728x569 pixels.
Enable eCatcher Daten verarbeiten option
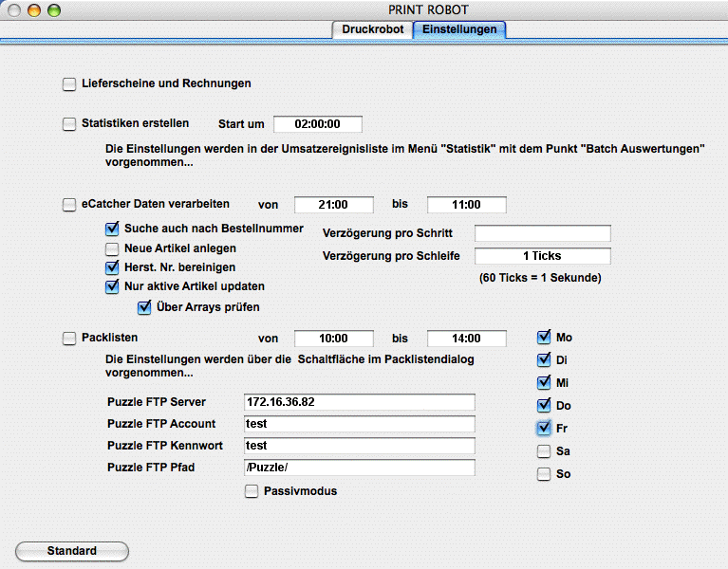click(69, 204)
